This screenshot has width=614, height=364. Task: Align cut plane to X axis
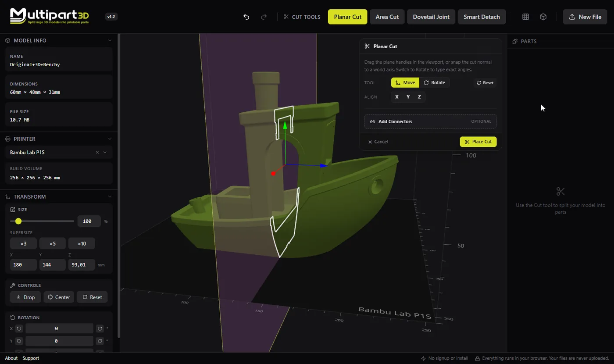pyautogui.click(x=397, y=97)
